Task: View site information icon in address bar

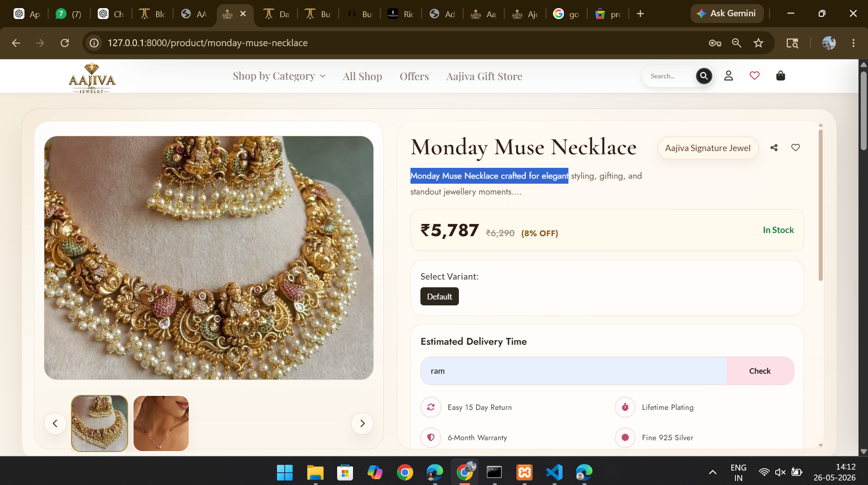Action: pos(94,43)
